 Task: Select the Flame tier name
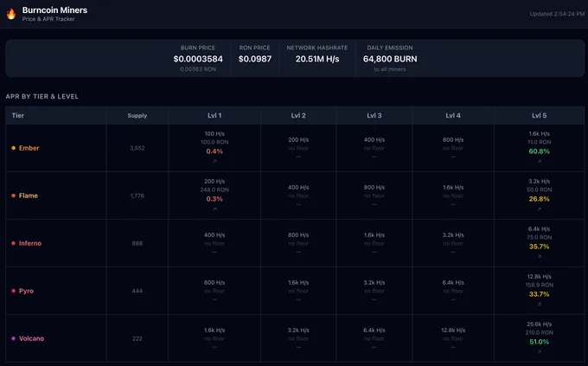click(29, 196)
